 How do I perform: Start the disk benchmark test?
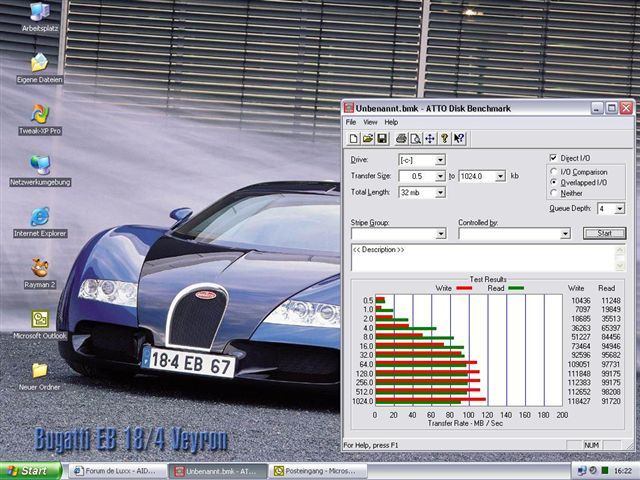(x=604, y=233)
